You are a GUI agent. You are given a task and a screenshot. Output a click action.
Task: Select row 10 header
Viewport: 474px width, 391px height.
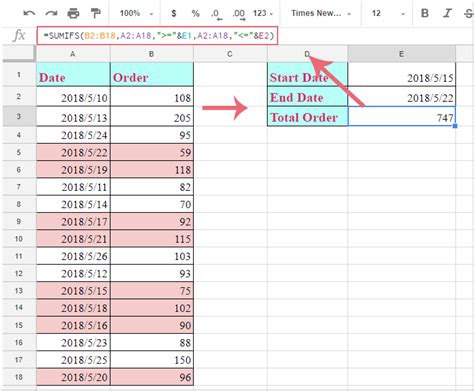pyautogui.click(x=19, y=239)
